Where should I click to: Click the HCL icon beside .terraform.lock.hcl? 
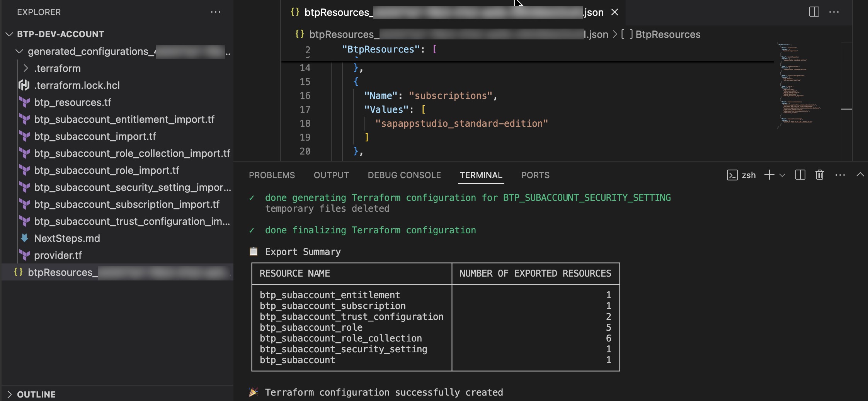tap(24, 85)
